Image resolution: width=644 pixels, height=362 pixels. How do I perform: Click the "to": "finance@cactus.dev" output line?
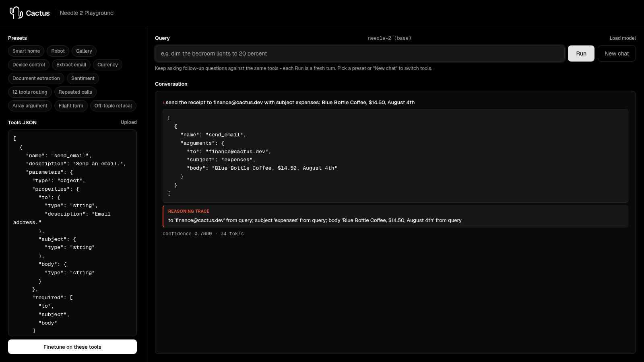pyautogui.click(x=229, y=152)
